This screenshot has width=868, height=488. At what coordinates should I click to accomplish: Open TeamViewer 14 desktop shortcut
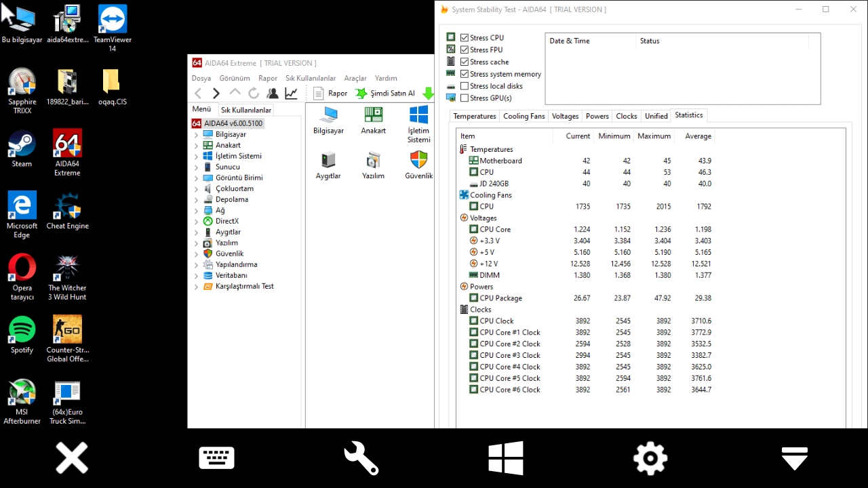pyautogui.click(x=112, y=28)
